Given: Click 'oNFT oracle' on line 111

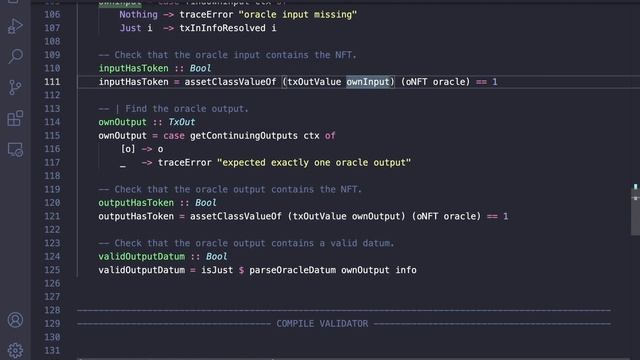Looking at the screenshot, I should pyautogui.click(x=435, y=82).
